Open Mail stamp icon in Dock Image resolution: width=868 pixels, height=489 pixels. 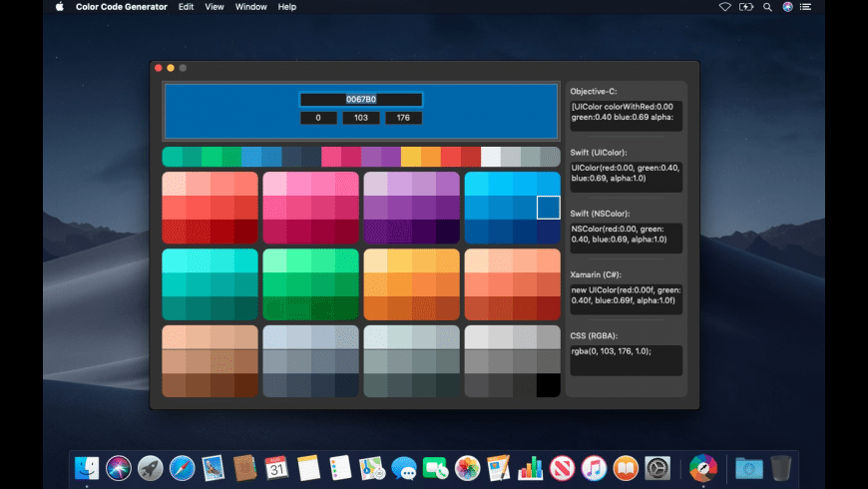(x=214, y=468)
